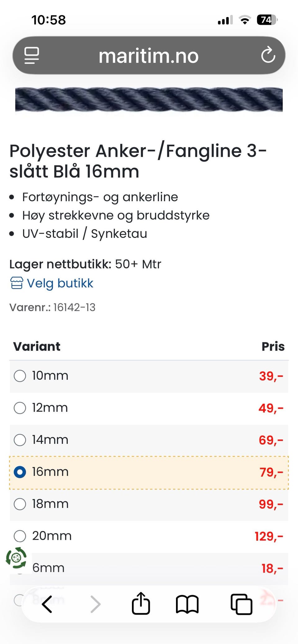
Task: Open the share sheet icon
Action: point(141,603)
